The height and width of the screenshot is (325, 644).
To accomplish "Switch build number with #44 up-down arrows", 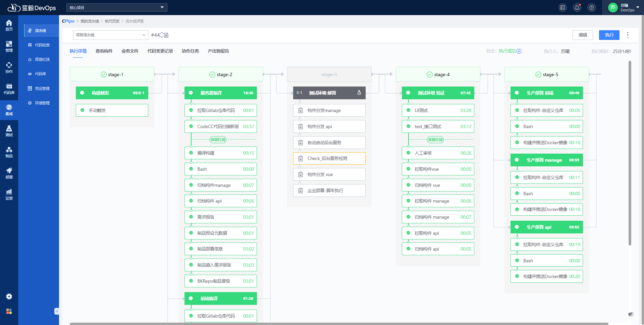I will tap(162, 35).
